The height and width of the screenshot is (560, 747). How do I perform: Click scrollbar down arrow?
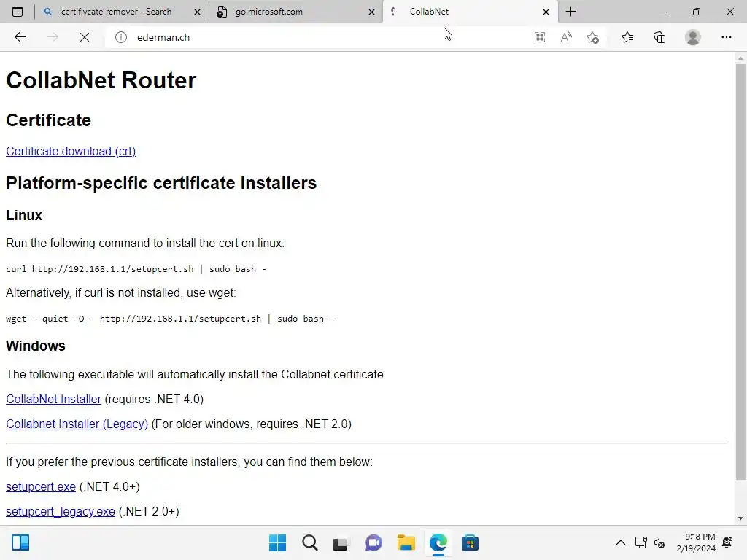(740, 518)
